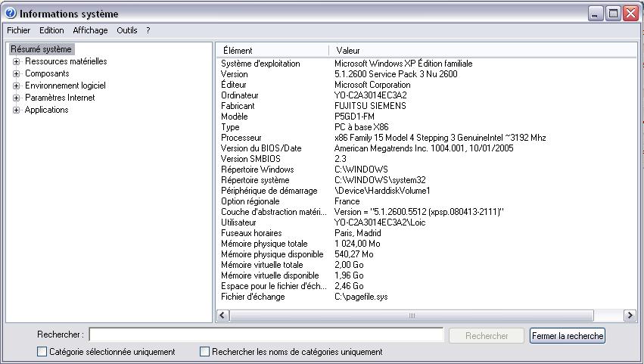Click the horizontal scrollbar thumb
Screen dimensions: 644x364
point(412,316)
